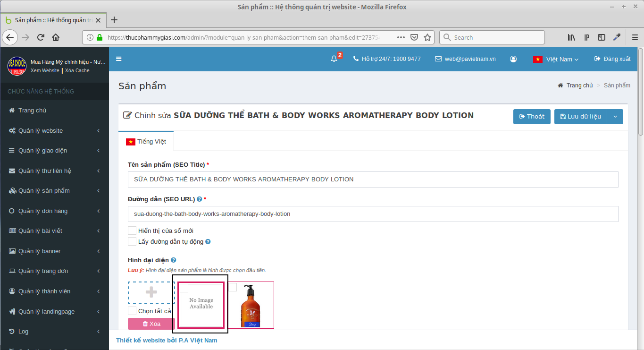Toggle the admin sidebar hamburger icon

[119, 59]
